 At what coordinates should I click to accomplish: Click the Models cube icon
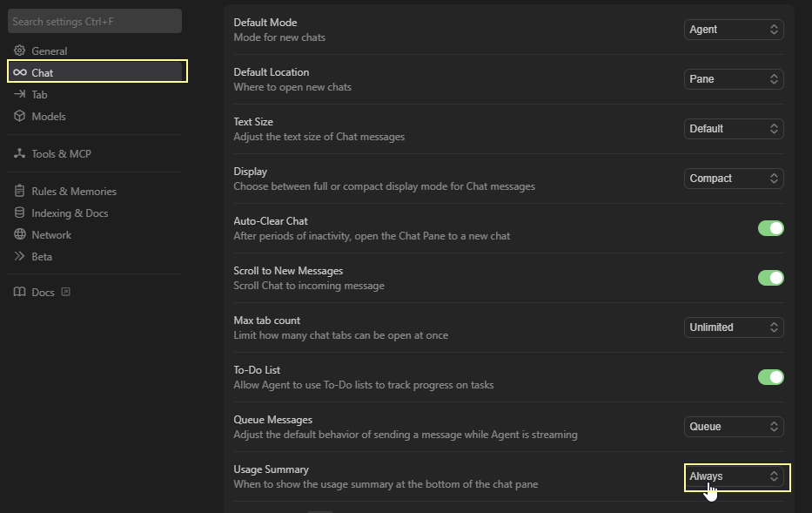(20, 116)
